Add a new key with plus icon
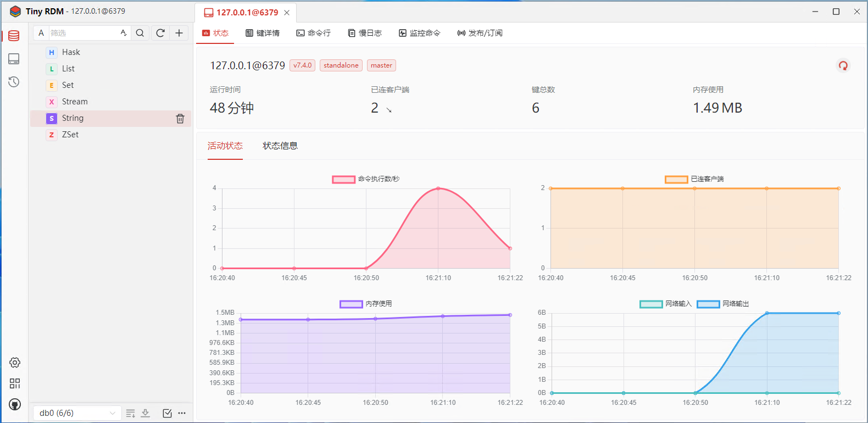This screenshot has width=868, height=423. point(179,33)
